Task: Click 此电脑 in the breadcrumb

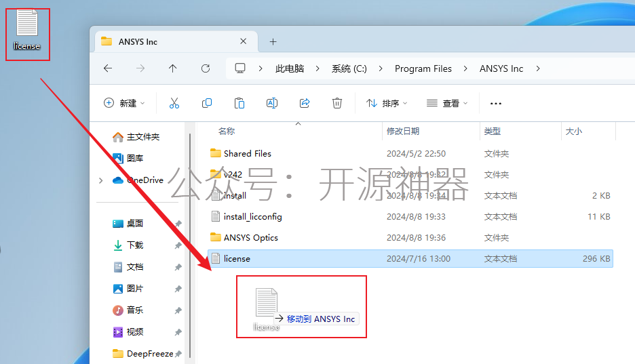Action: [290, 68]
